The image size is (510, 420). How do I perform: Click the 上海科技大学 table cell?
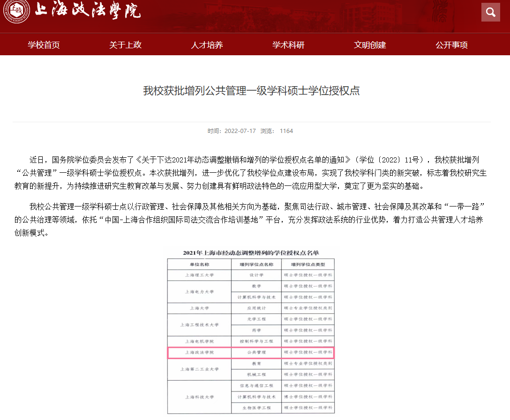[x=199, y=397]
